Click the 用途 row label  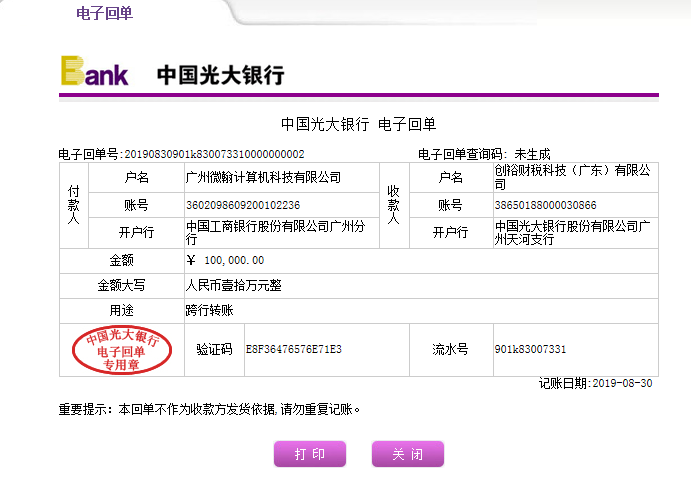(x=121, y=311)
